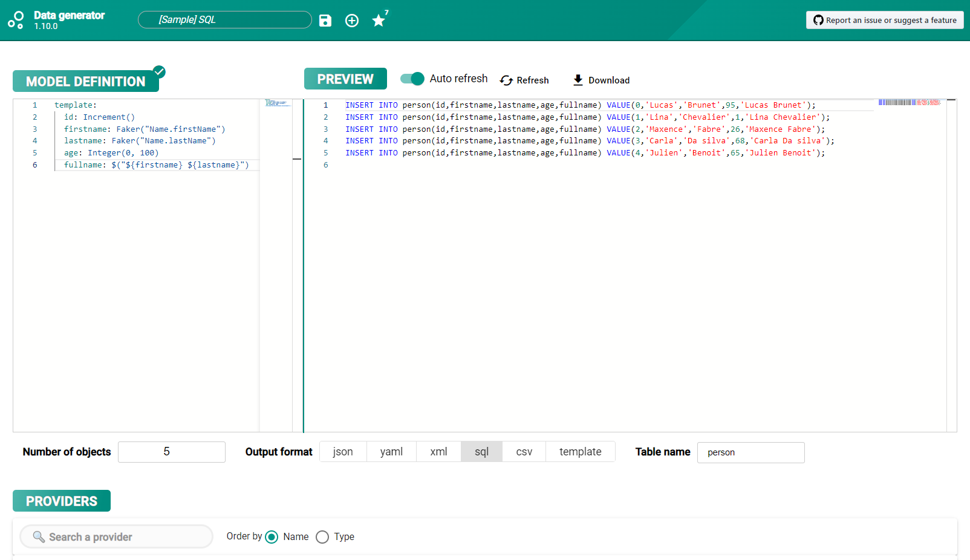Click the Number of objects field
The height and width of the screenshot is (560, 970).
pos(172,452)
